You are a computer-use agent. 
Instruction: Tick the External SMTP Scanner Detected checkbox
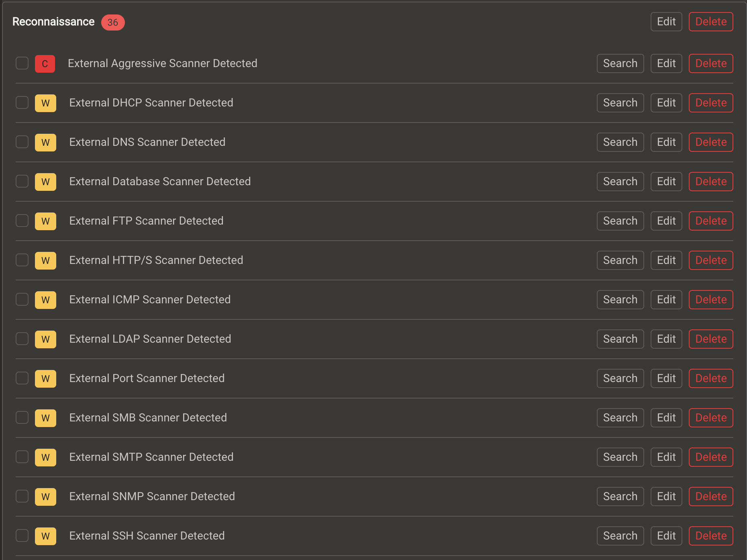click(22, 457)
